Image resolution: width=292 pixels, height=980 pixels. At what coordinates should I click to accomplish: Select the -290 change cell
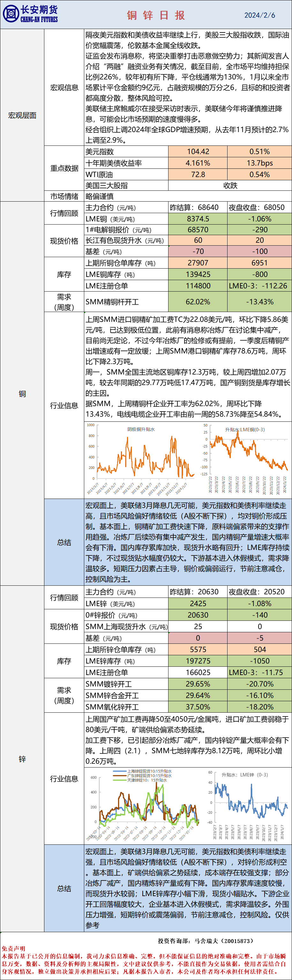260,230
